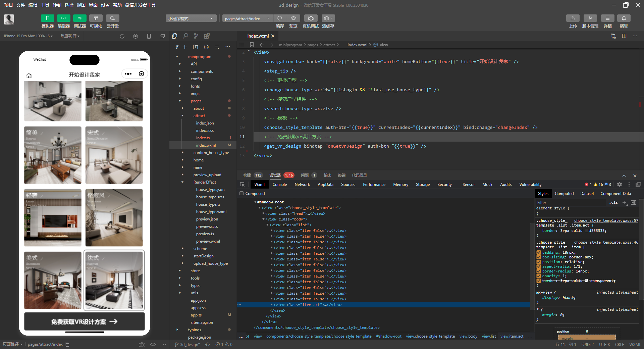Detach simulator into separate window
The image size is (644, 349).
tap(162, 36)
